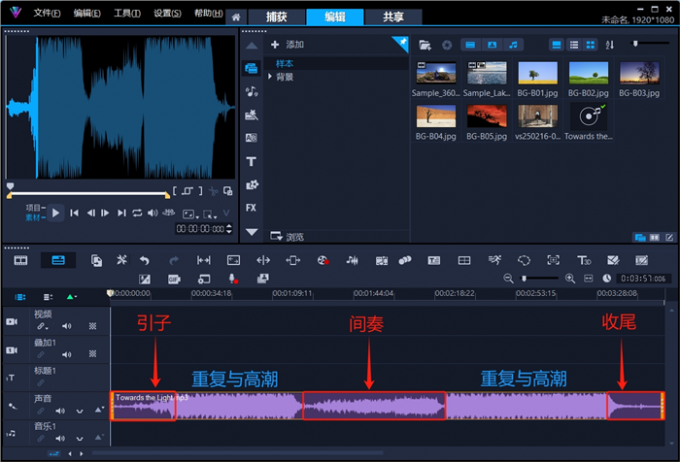Adjust the library thumbnail size slider
680x462 pixels.
click(650, 43)
